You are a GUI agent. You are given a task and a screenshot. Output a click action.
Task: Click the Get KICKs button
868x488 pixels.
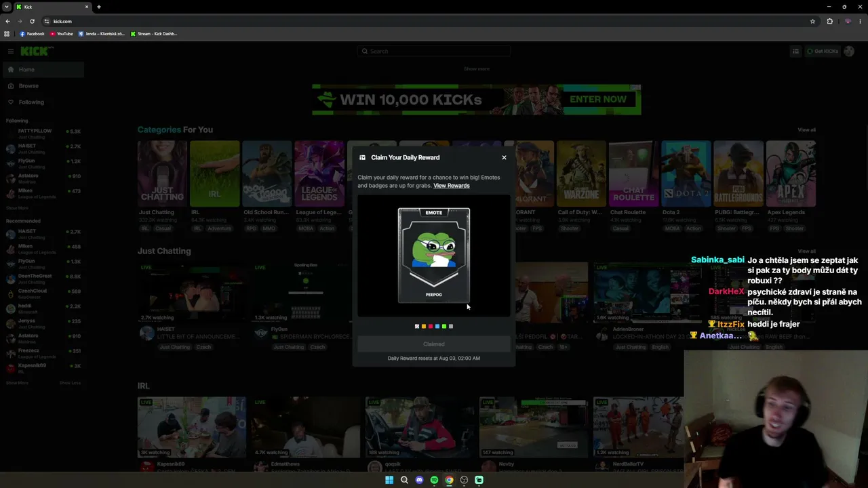[822, 51]
